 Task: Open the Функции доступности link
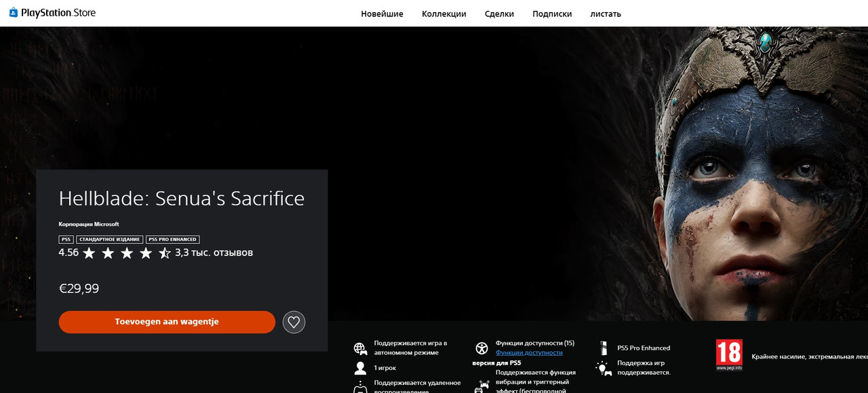[529, 352]
